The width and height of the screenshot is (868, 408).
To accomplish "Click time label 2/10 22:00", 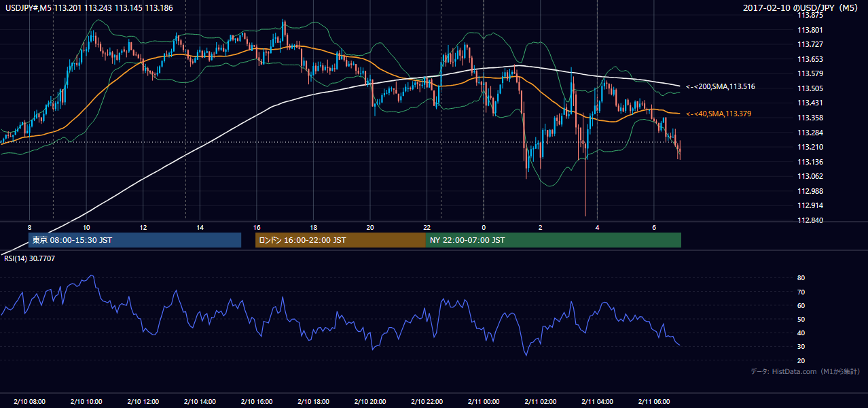I will (x=427, y=402).
